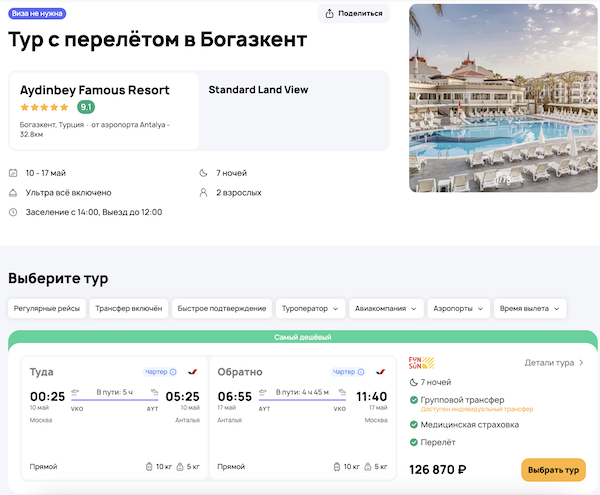Click the Чартер info icon on return flight
Image resolution: width=600 pixels, height=495 pixels.
[360, 372]
